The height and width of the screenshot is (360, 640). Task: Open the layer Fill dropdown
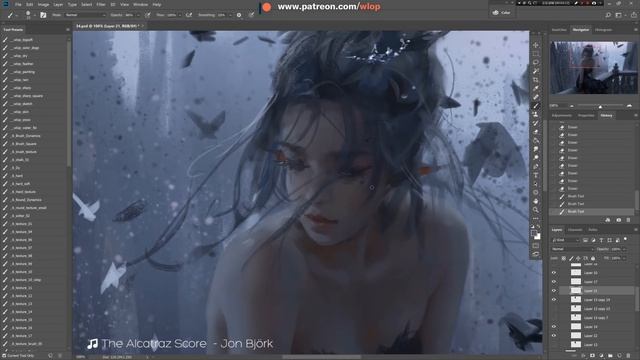(x=624, y=258)
